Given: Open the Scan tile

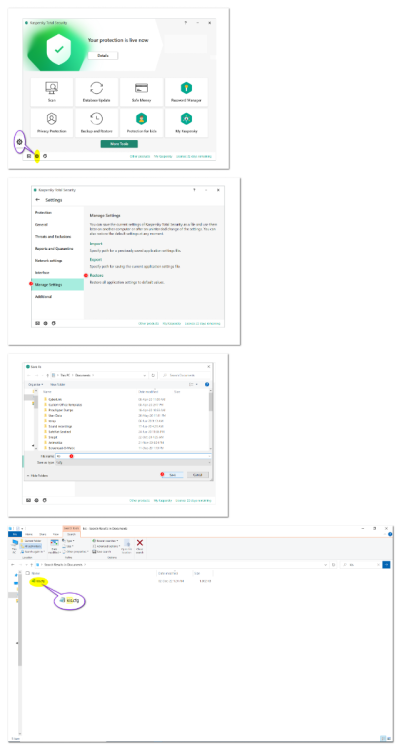Looking at the screenshot, I should pyautogui.click(x=52, y=92).
